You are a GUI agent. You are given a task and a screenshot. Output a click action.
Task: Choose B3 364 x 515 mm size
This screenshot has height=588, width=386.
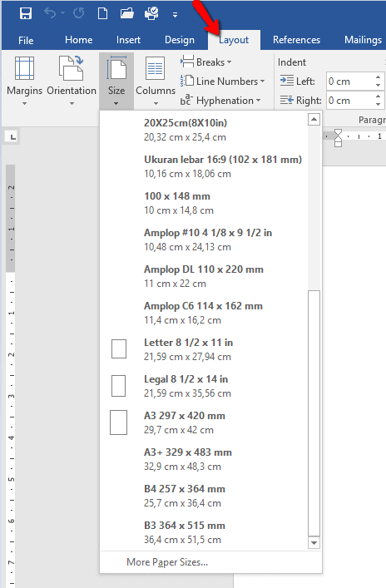pyautogui.click(x=204, y=532)
